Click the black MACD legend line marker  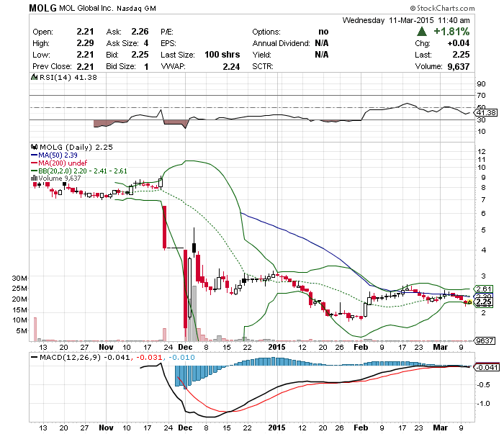[34, 357]
